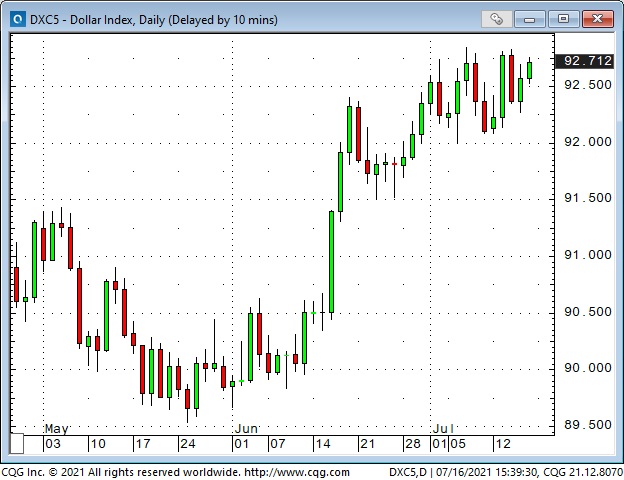Click the DXC5,D timestamp status text
The width and height of the screenshot is (624, 480).
point(505,472)
